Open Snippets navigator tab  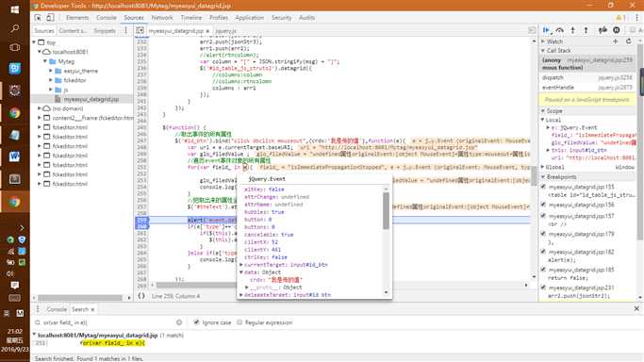click(105, 31)
